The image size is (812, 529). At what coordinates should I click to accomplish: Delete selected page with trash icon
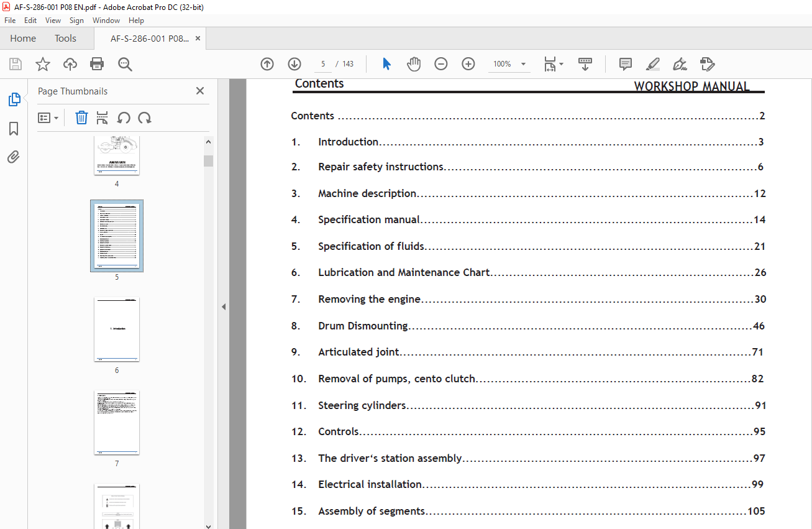[x=81, y=117]
